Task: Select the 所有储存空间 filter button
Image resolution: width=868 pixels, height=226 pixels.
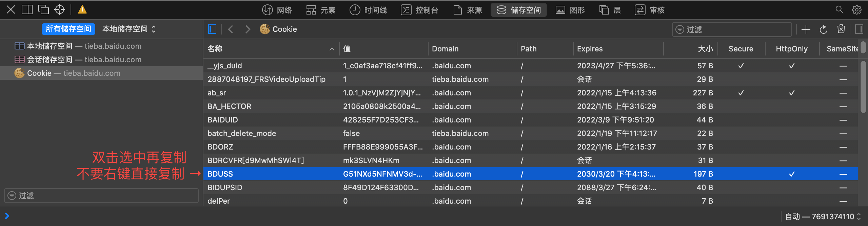Action: coord(68,29)
